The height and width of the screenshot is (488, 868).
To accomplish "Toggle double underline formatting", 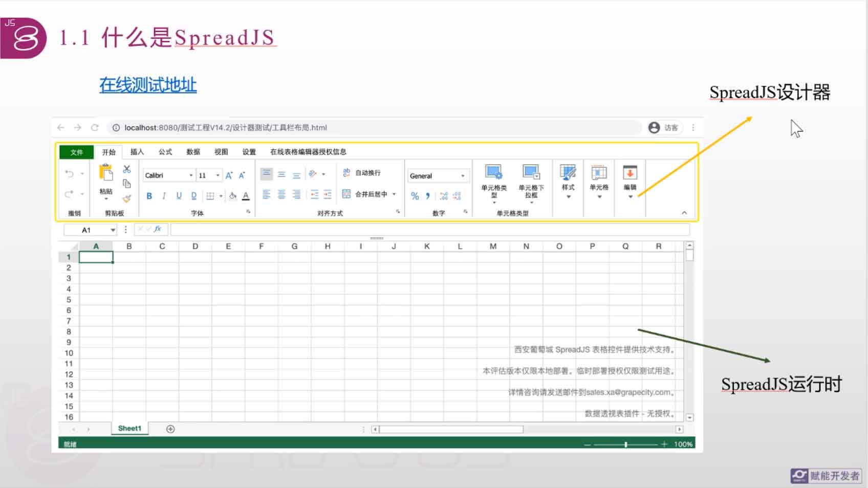I will (x=193, y=195).
